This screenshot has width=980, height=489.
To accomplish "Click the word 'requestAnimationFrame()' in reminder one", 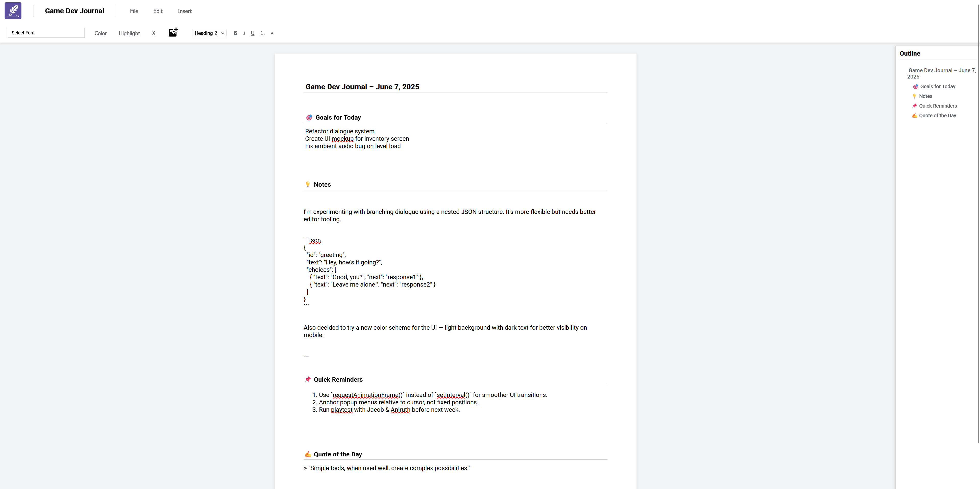I will point(368,395).
